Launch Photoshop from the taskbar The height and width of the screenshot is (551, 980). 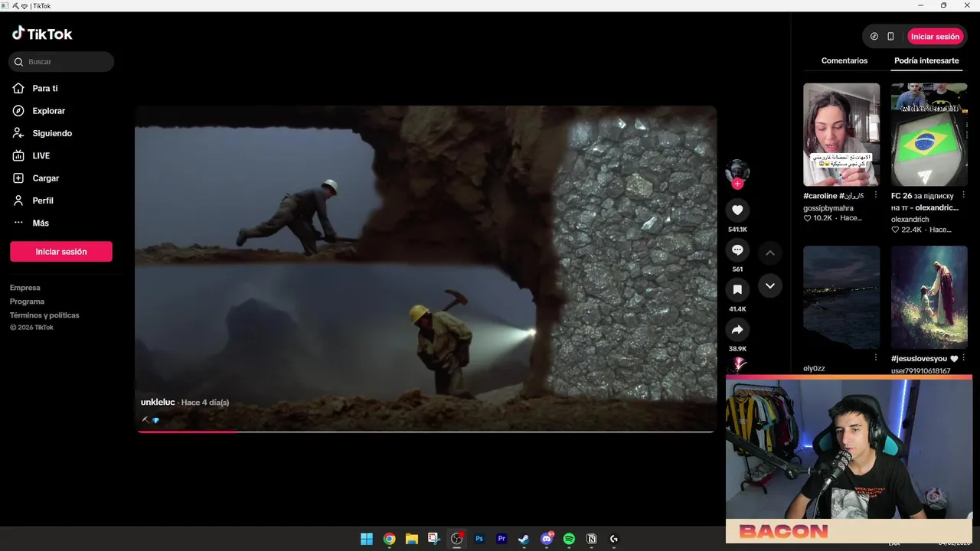point(479,539)
